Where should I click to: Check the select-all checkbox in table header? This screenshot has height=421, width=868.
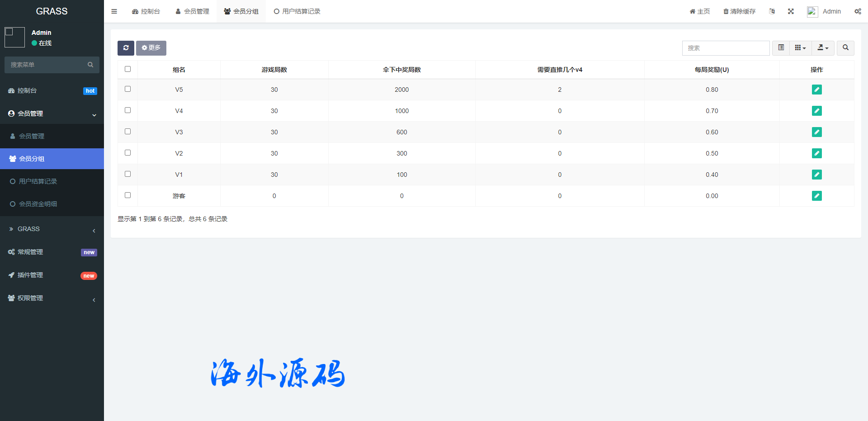(128, 69)
